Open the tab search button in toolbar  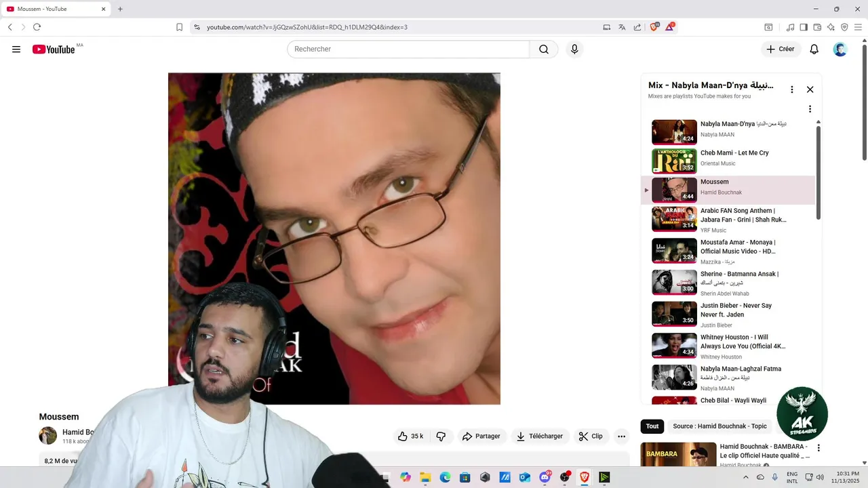[768, 27]
